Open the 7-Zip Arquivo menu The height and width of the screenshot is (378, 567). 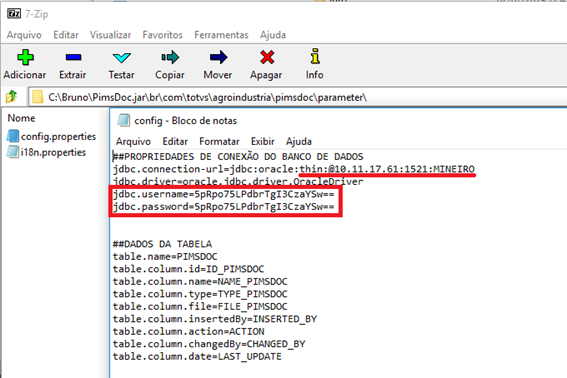[24, 35]
